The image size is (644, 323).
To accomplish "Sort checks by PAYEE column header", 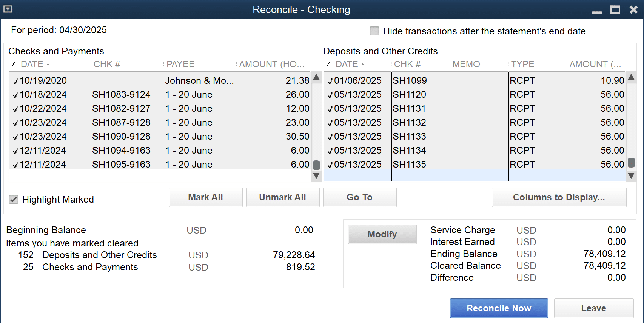I will 180,64.
